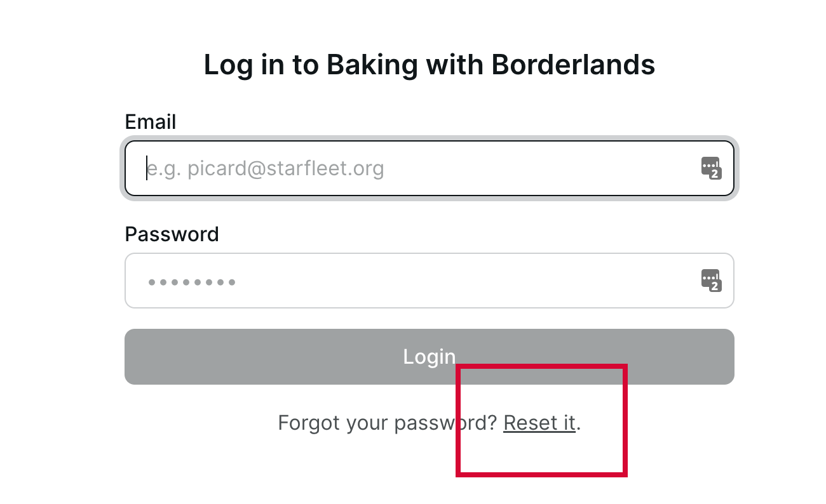Viewport: 826px width, 504px height.
Task: Focus the Password input field
Action: pyautogui.click(x=430, y=281)
